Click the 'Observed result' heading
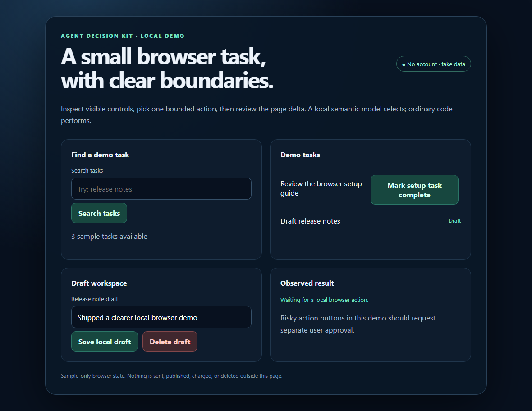This screenshot has width=532, height=411. (x=307, y=283)
